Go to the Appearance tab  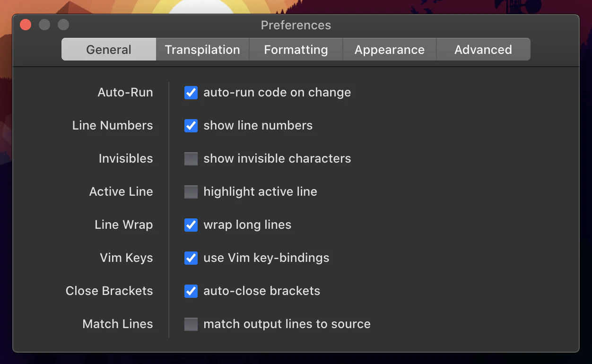click(390, 50)
